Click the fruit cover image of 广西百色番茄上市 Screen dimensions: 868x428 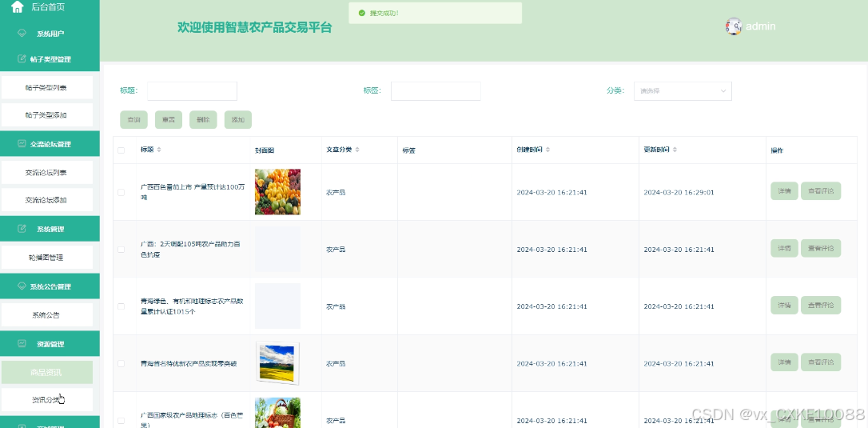pos(277,192)
